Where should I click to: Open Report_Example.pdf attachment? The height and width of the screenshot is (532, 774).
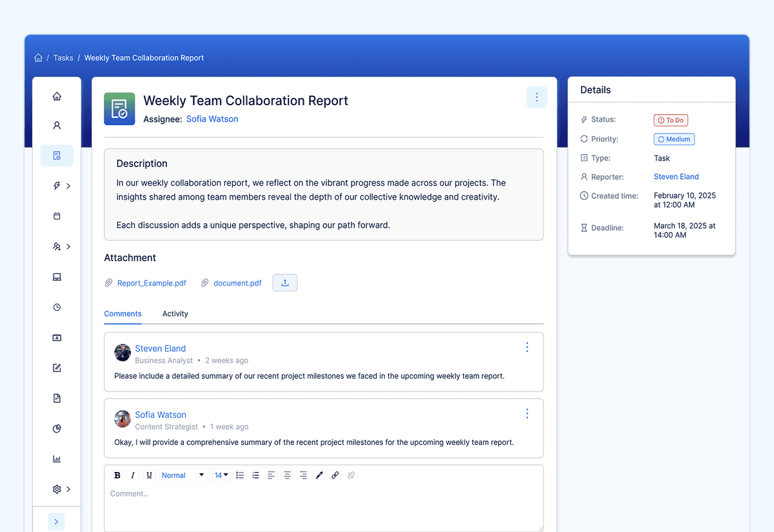point(152,283)
